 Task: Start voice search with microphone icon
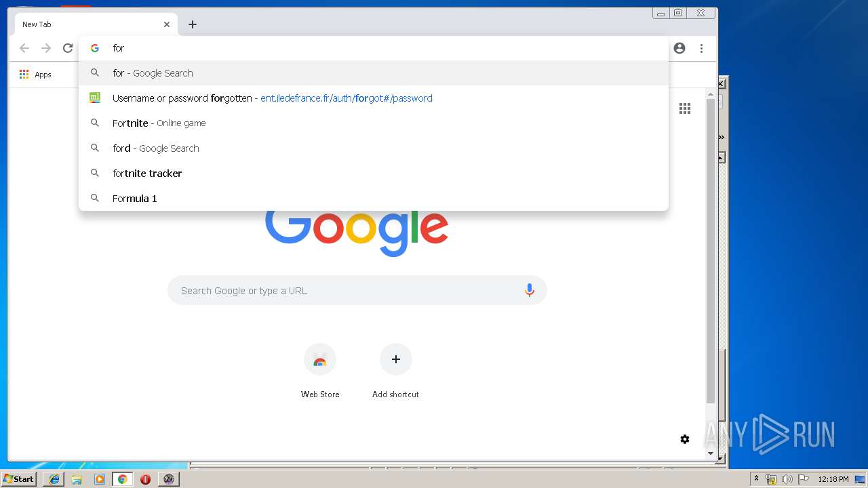(x=530, y=290)
